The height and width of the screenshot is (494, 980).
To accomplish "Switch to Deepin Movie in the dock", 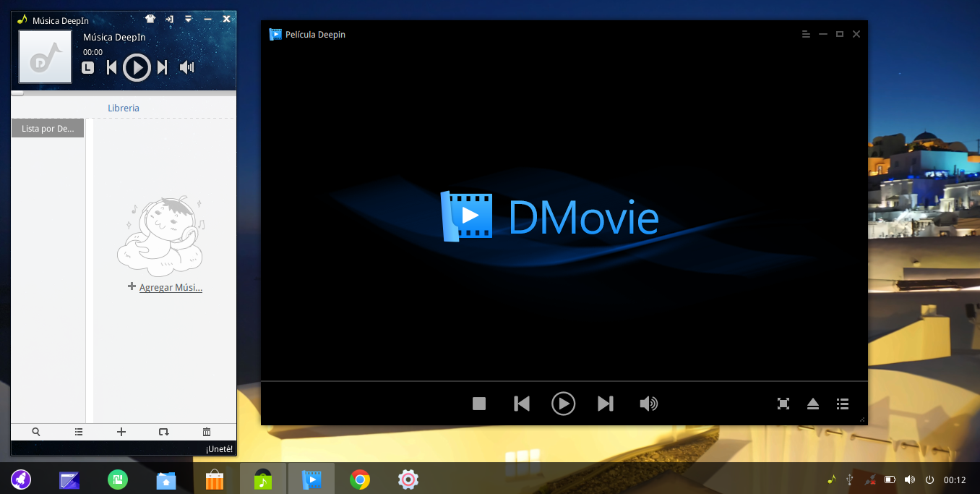I will pyautogui.click(x=311, y=479).
